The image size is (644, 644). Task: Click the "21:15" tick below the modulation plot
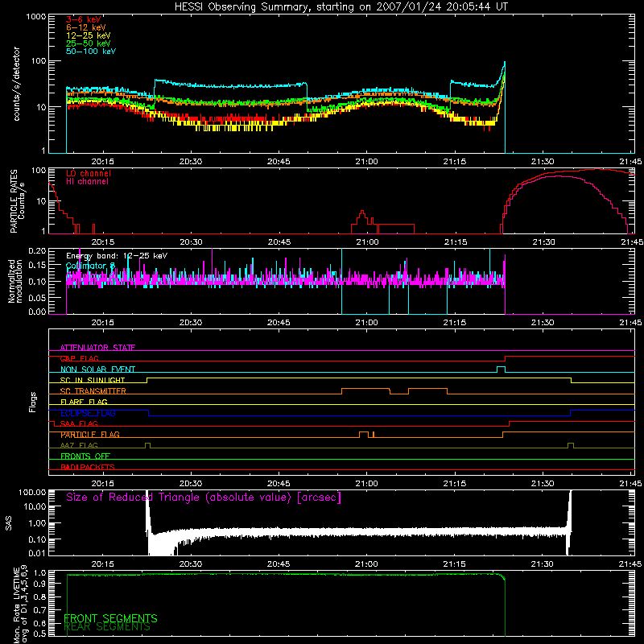click(x=455, y=323)
